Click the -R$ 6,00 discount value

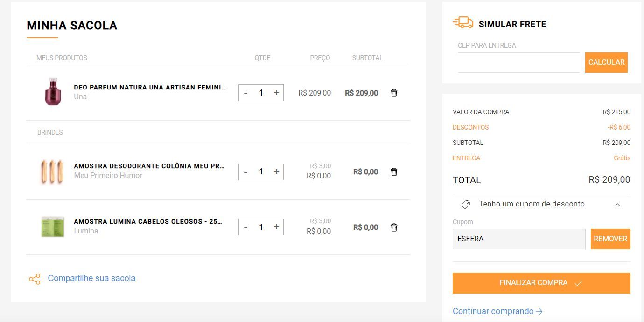619,127
